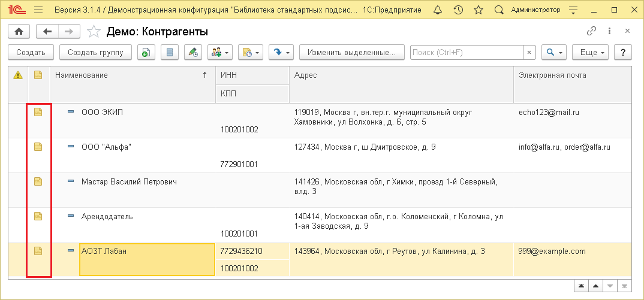Image resolution: width=644 pixels, height=300 pixels.
Task: Click КПП value 772901001
Action: tap(239, 164)
